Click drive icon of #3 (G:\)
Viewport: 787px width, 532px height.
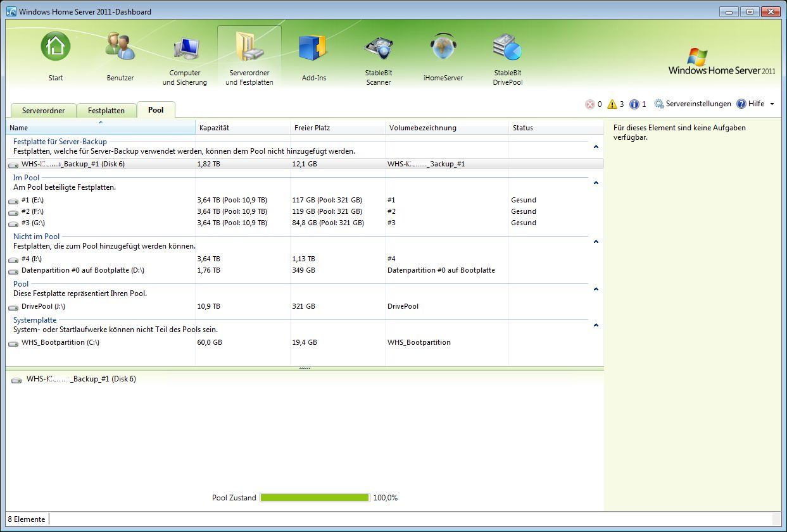coord(13,224)
